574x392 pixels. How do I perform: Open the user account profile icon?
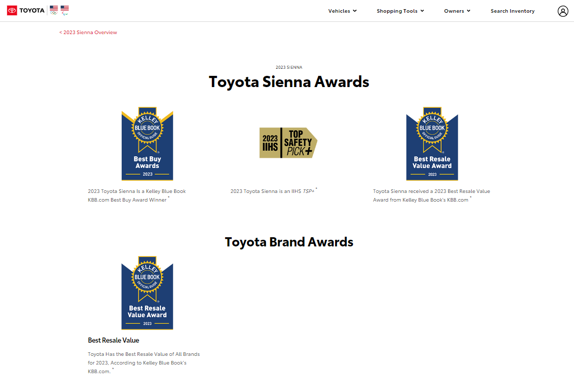[563, 11]
